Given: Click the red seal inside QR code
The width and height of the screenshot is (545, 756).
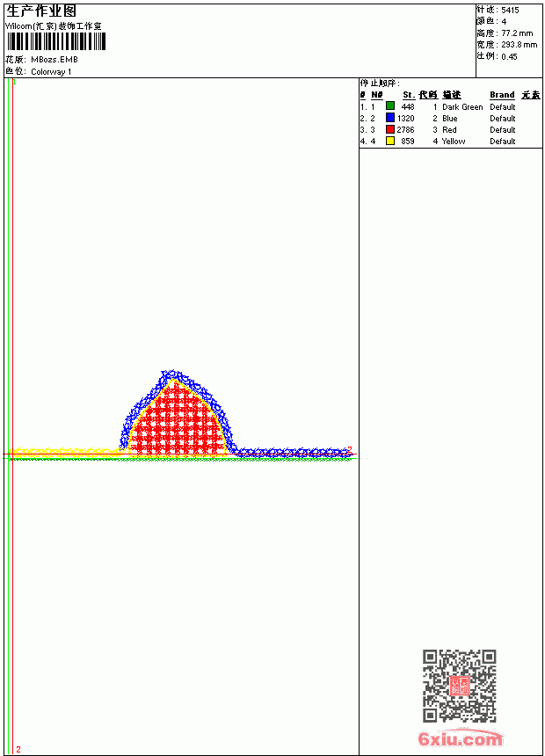Looking at the screenshot, I should (460, 686).
